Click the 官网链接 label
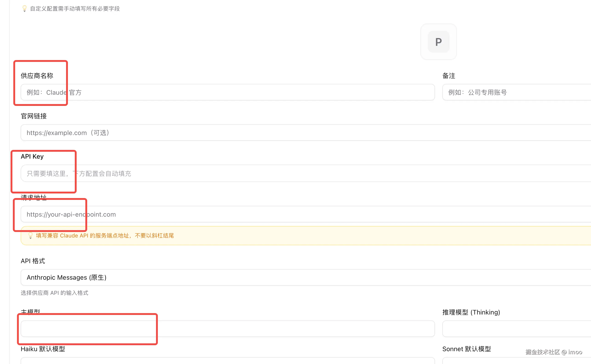 34,116
